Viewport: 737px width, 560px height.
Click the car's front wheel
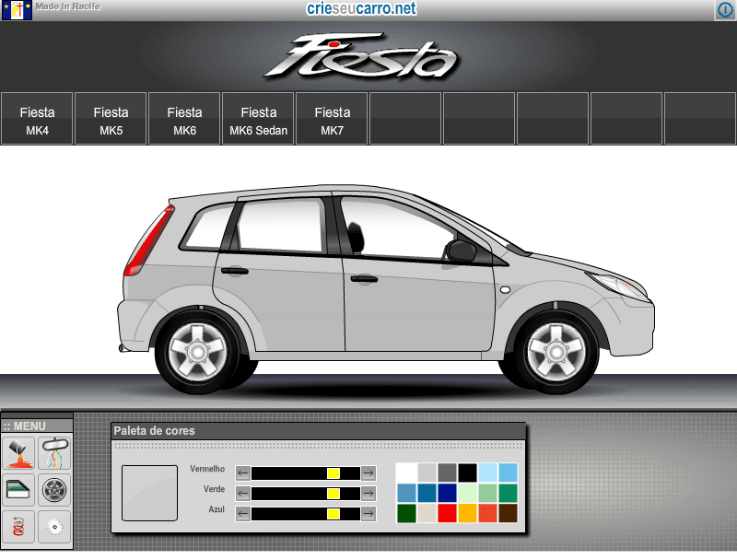(556, 352)
